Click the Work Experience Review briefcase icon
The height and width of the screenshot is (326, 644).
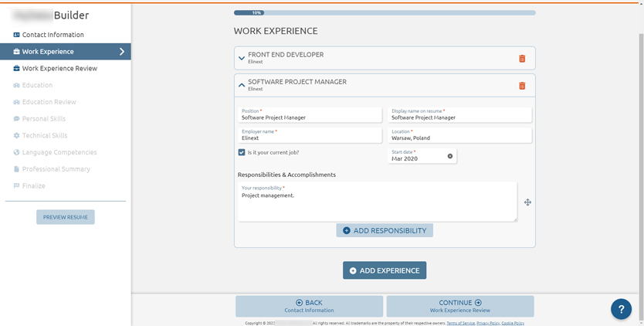point(16,69)
